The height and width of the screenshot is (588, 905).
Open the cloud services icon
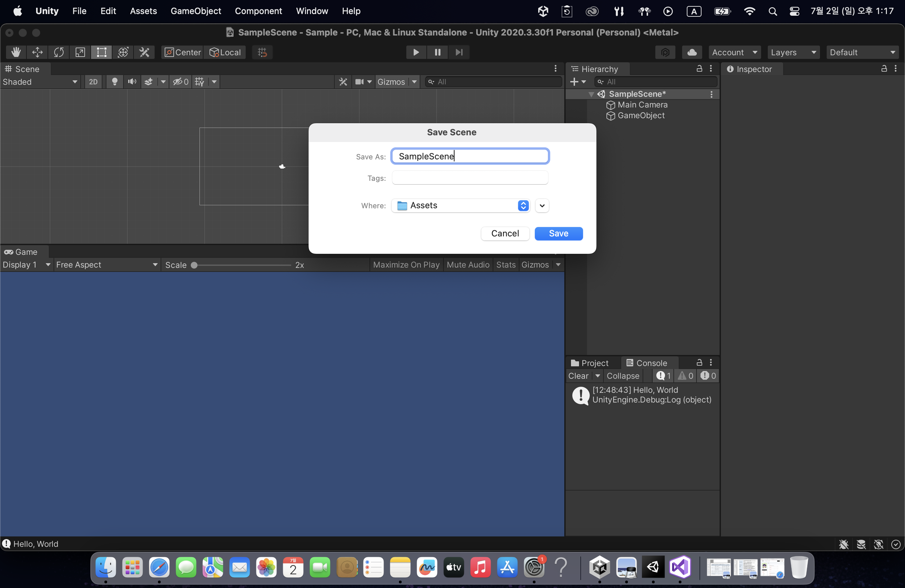click(x=692, y=52)
